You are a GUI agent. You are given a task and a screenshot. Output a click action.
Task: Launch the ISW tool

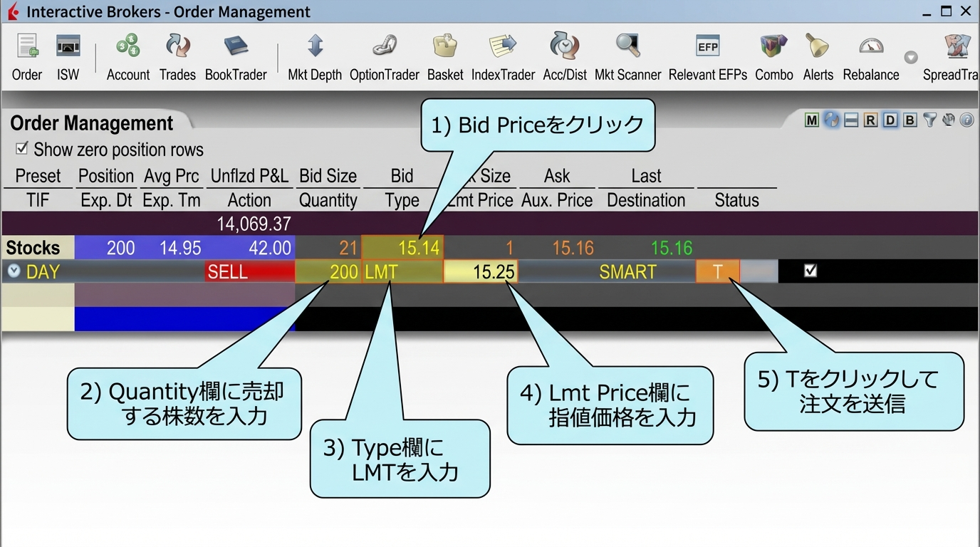click(68, 58)
